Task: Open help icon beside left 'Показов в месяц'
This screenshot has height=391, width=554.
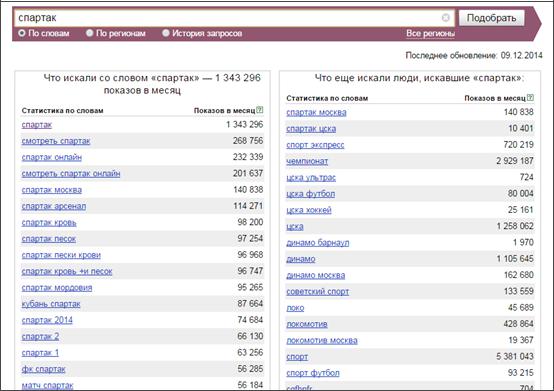Action: click(260, 110)
